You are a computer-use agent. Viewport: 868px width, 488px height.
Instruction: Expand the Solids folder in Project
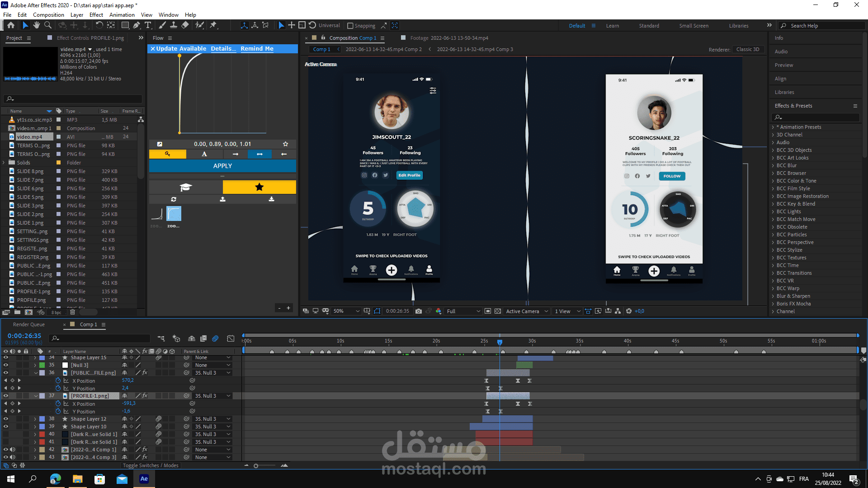tap(4, 163)
